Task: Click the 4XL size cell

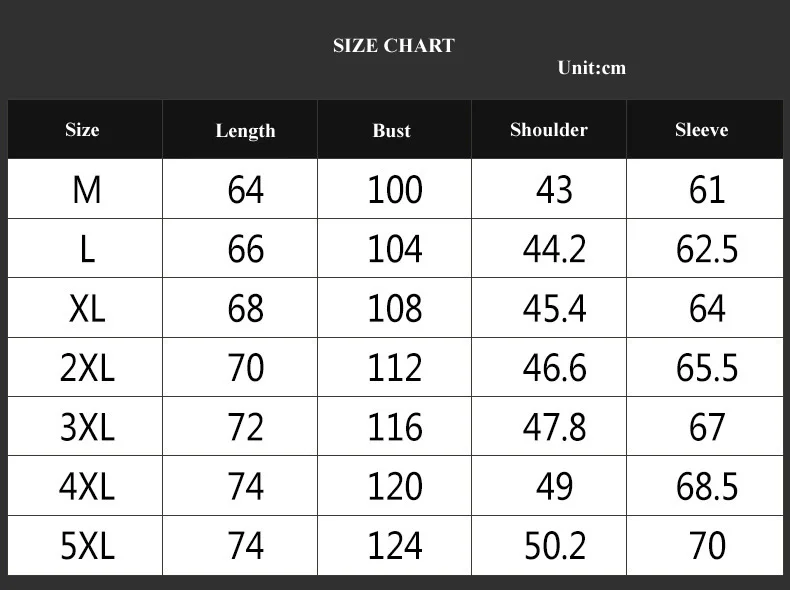Action: [87, 487]
